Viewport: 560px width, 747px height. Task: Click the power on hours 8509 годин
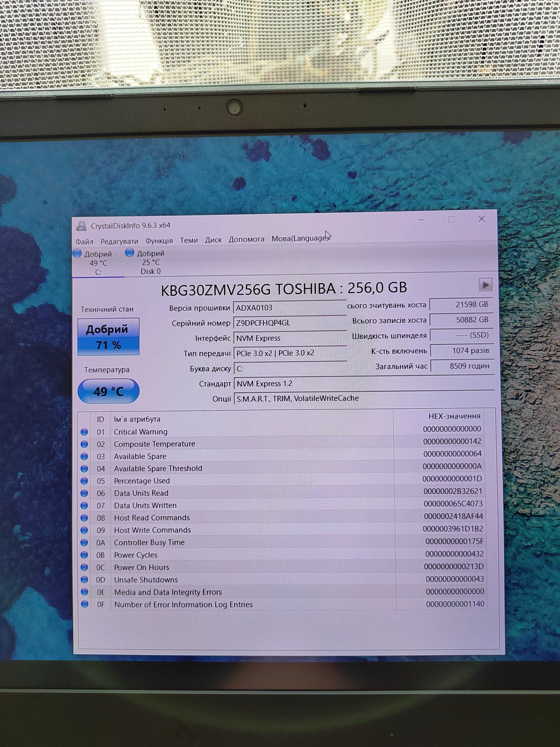click(x=462, y=366)
